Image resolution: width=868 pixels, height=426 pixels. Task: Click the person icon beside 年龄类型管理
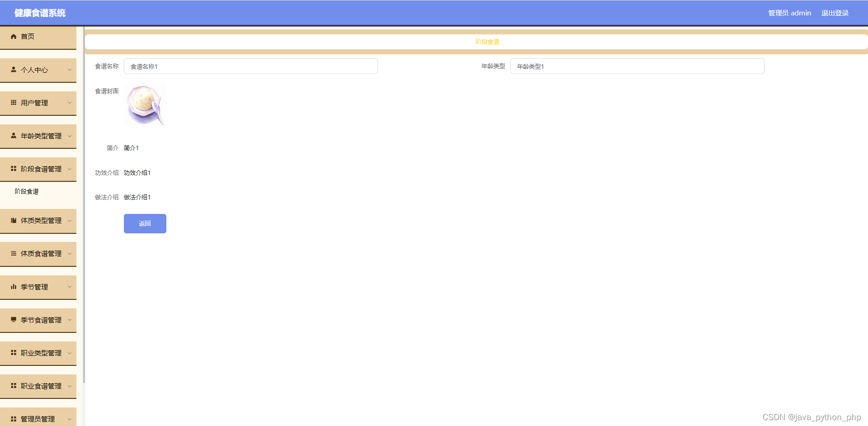point(14,136)
